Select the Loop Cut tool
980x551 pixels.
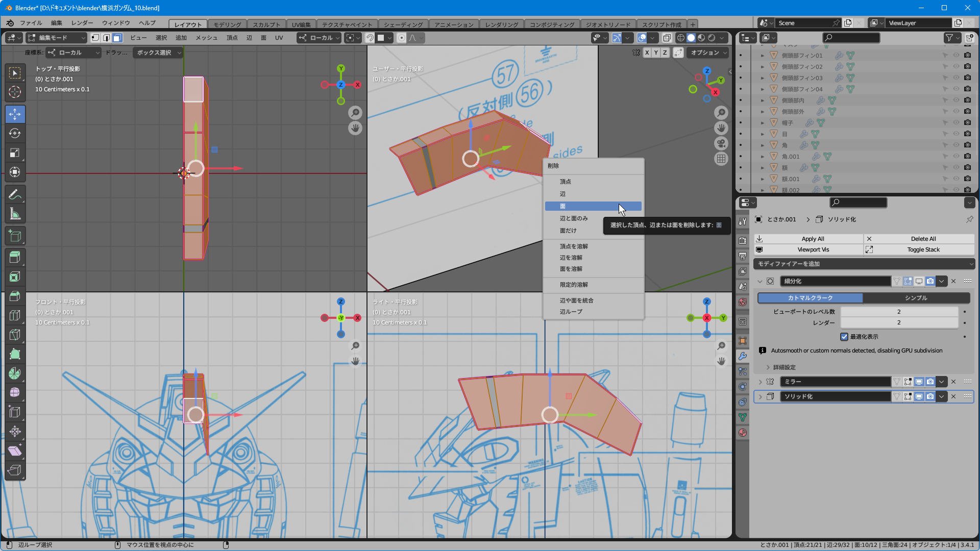tap(15, 315)
